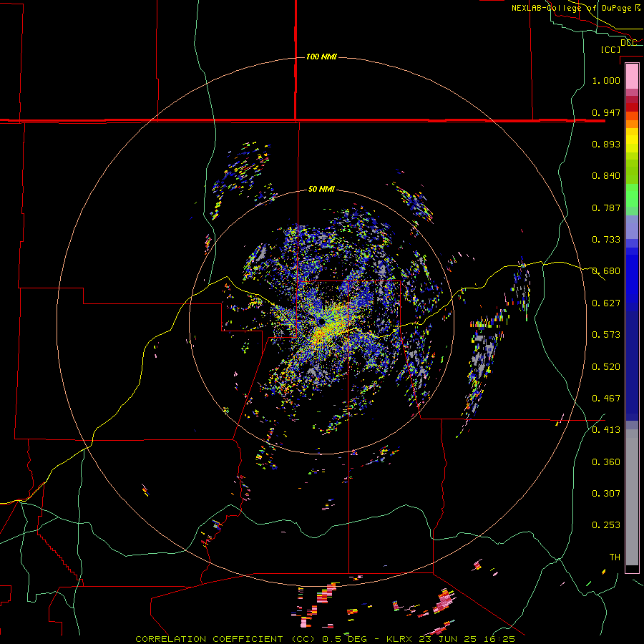Click the 100 NMI range ring label
Viewport: 644px width, 644px height.
coord(321,57)
